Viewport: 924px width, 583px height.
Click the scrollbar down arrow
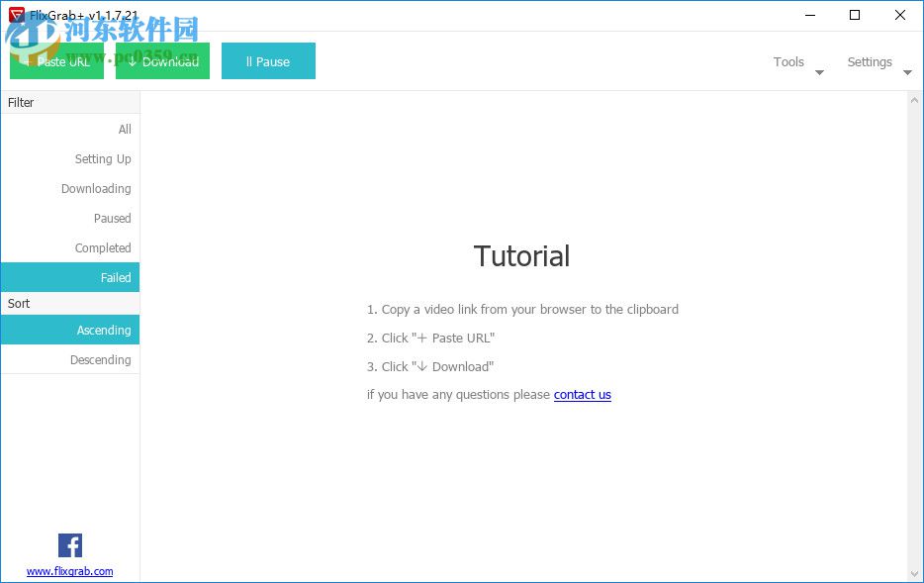(x=914, y=573)
